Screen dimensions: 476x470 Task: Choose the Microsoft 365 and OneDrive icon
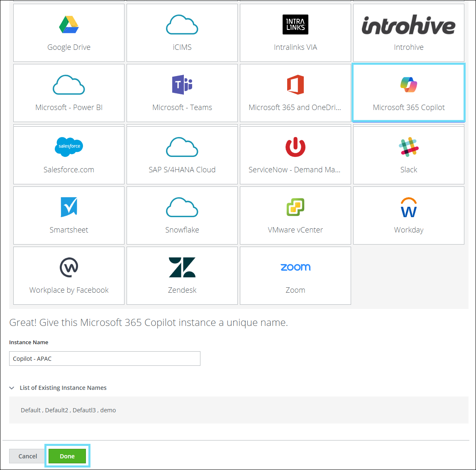(x=295, y=85)
